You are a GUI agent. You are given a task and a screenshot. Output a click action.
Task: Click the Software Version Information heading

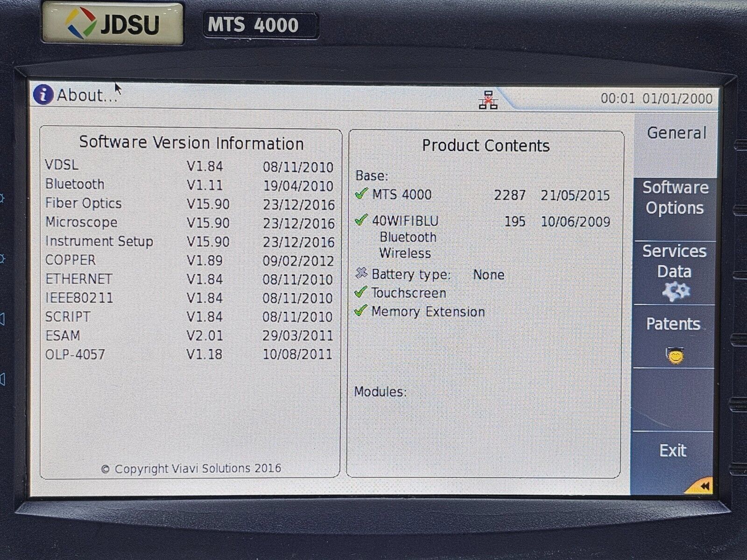191,142
